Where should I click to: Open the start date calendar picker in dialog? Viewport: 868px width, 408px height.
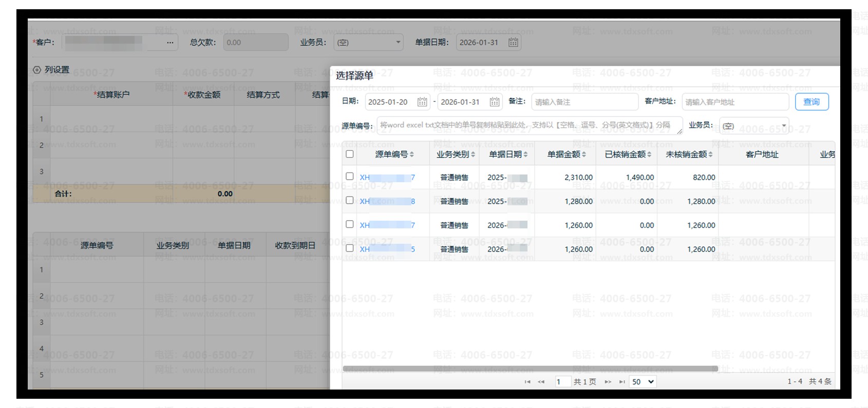tap(422, 102)
